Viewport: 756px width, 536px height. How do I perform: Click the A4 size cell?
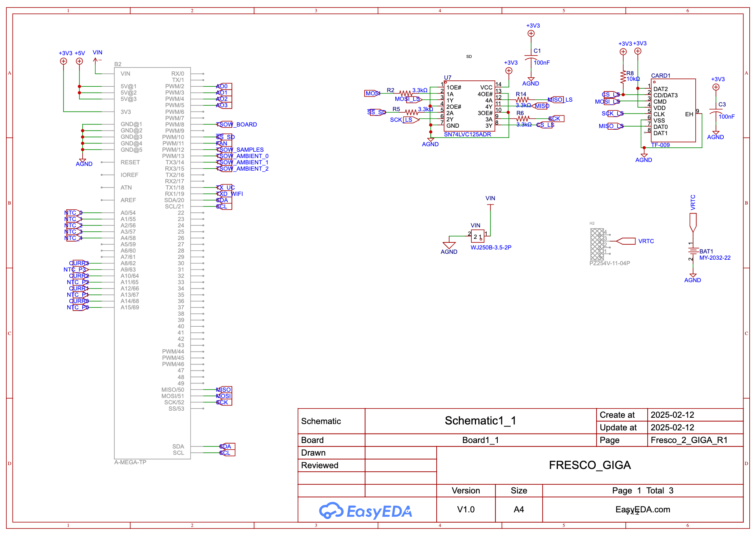pyautogui.click(x=519, y=510)
